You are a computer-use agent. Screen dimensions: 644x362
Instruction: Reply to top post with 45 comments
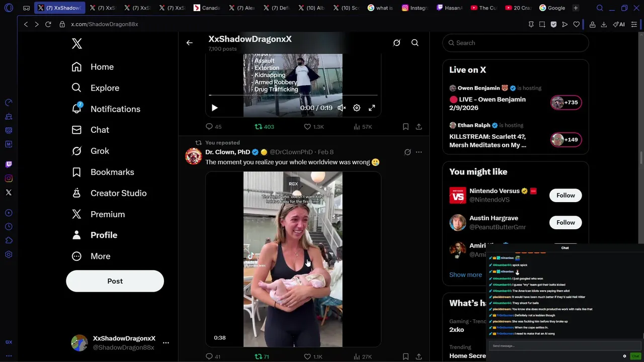click(x=213, y=127)
